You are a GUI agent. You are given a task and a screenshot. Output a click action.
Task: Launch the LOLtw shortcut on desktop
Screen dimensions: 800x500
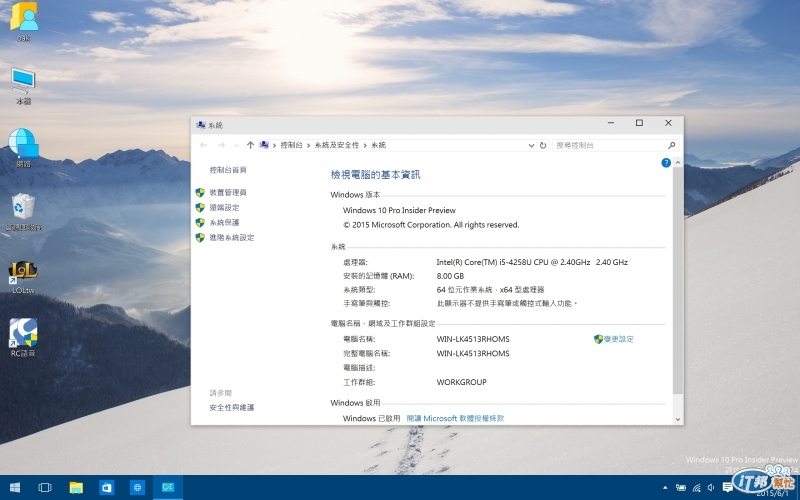tap(23, 277)
